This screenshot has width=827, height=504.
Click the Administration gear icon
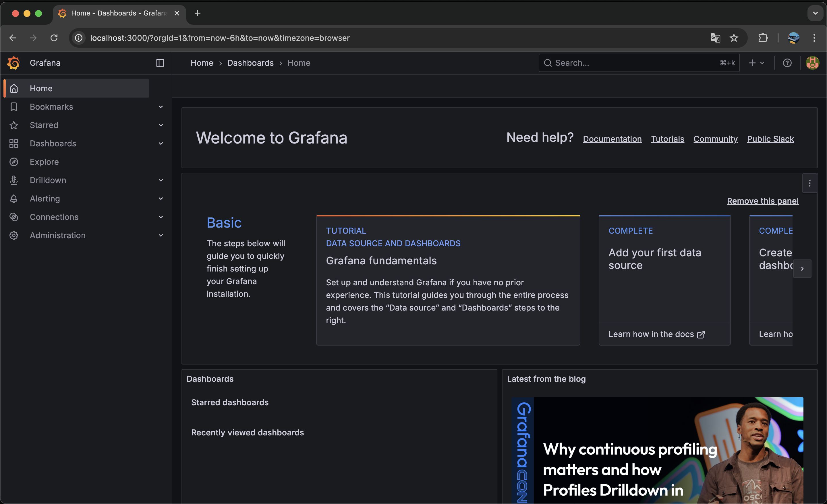pyautogui.click(x=14, y=235)
